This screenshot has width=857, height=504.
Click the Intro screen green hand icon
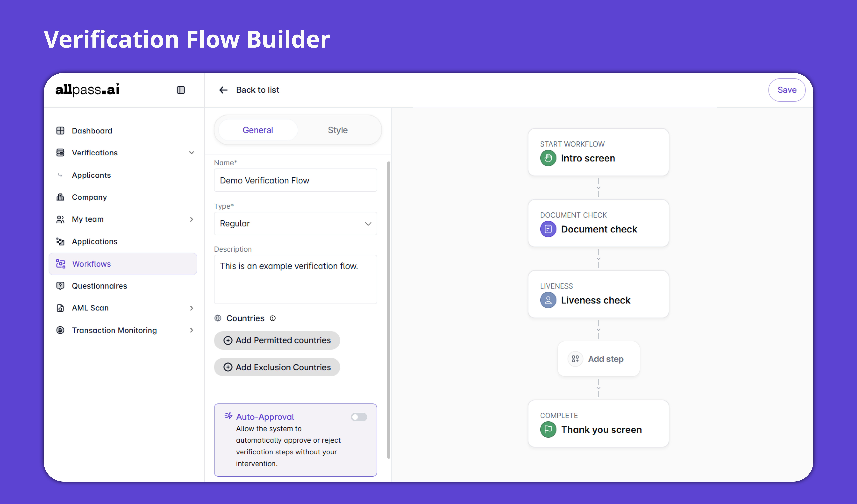[548, 158]
